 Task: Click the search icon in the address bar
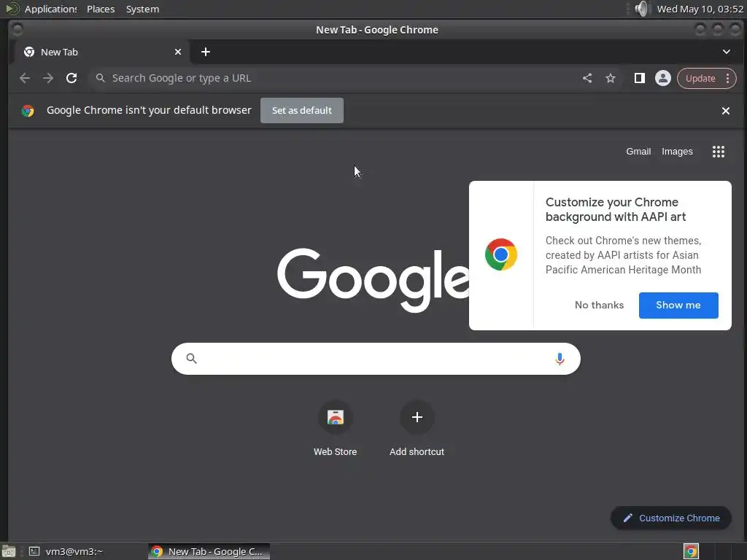100,78
